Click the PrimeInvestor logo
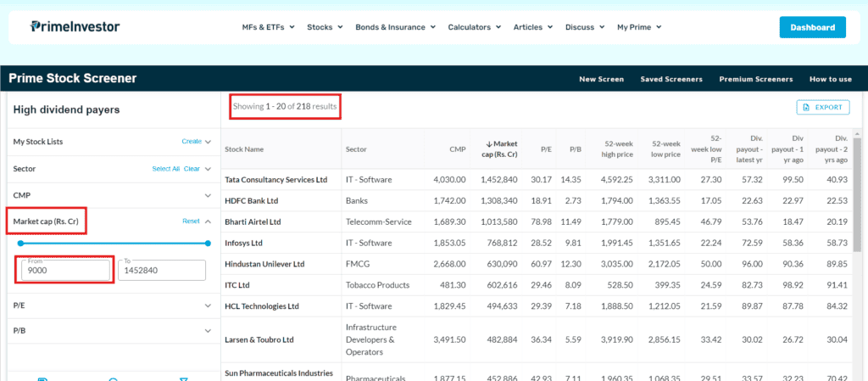Image resolution: width=868 pixels, height=381 pixels. pyautogui.click(x=75, y=26)
